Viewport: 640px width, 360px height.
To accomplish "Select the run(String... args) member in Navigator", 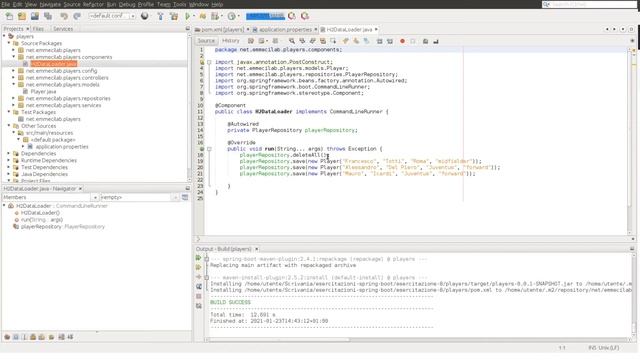I will [42, 220].
